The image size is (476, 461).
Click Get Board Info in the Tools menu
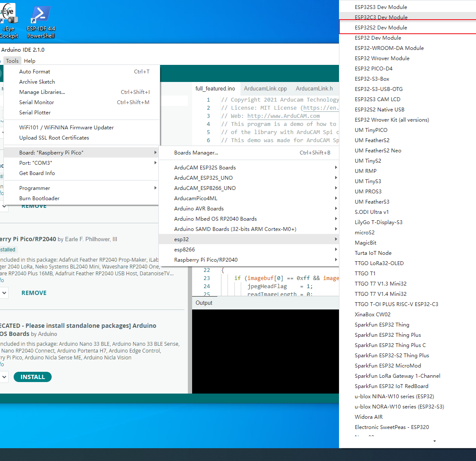point(82,173)
